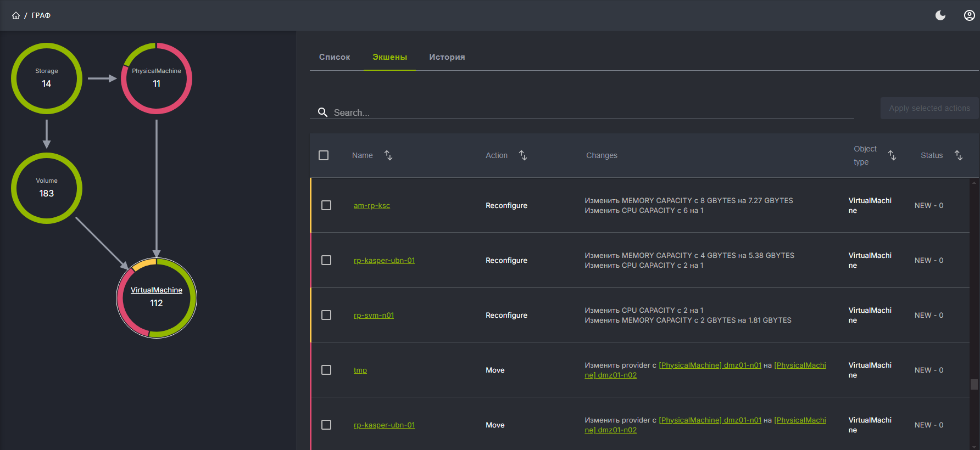Open the user account menu icon

[970, 15]
